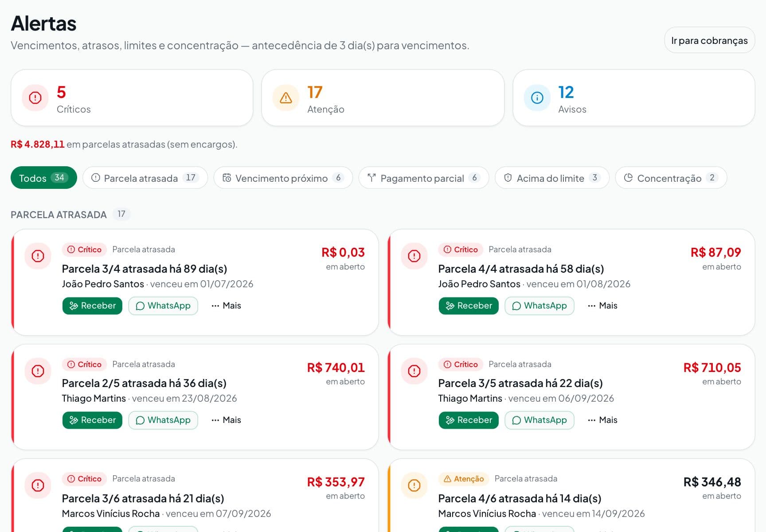
Task: Filter by Parcela atrasada 17
Action: (x=145, y=178)
